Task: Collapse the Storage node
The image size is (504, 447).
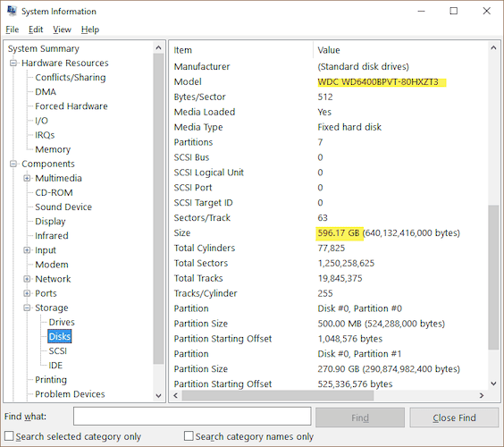Action: [27, 308]
